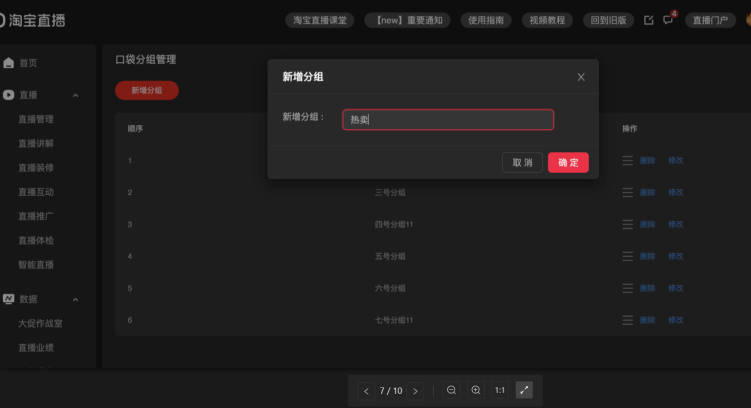The width and height of the screenshot is (751, 408).
Task: Click drag handle icon for 七号分组11
Action: tap(627, 320)
